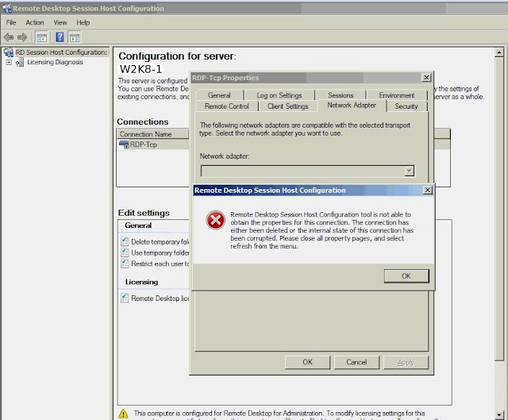The width and height of the screenshot is (508, 420).
Task: Click Cancel in RDP-Tcp Properties
Action: point(356,362)
